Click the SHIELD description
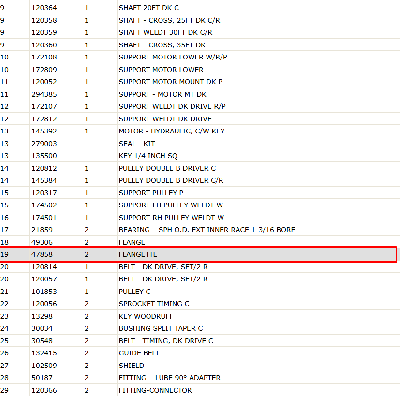400x396 pixels. pos(131,366)
